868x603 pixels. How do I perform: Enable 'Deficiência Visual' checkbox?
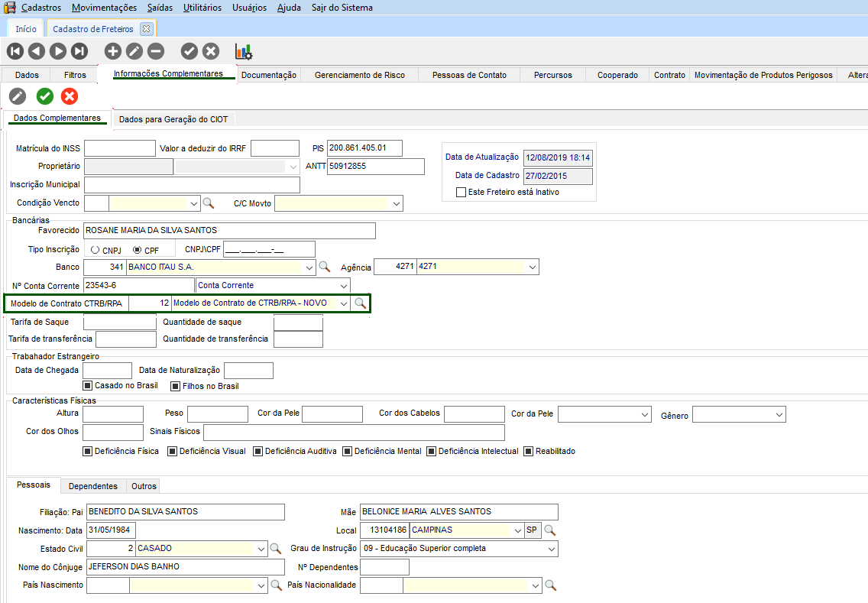pos(172,451)
